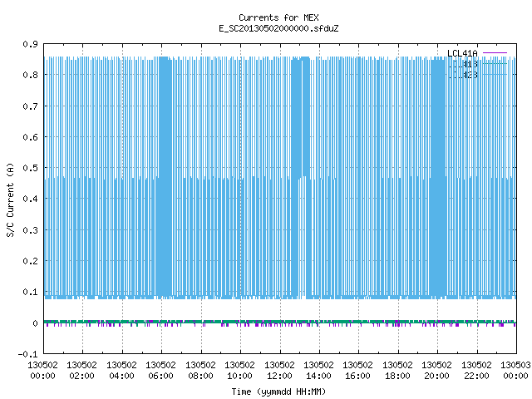
Task: Click the solid blue data block near 20:00
Action: pyautogui.click(x=438, y=176)
